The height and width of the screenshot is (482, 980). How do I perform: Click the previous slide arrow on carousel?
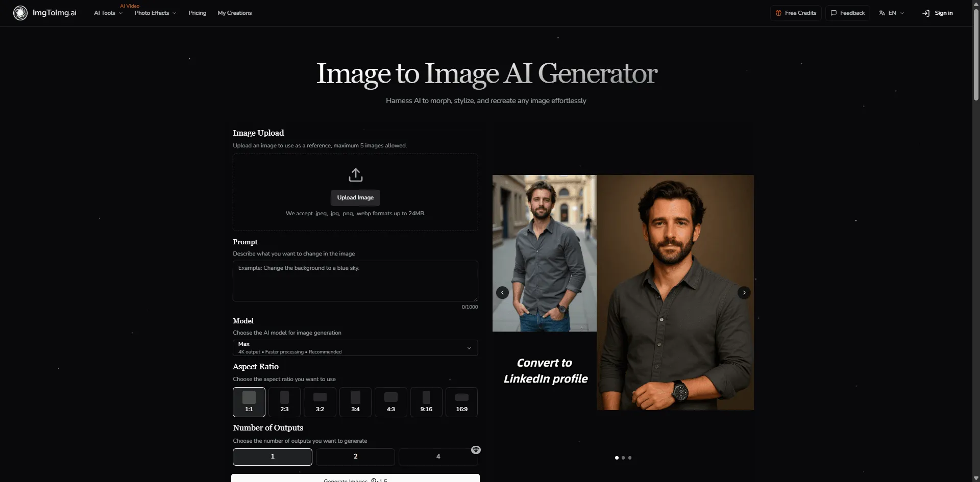click(x=502, y=292)
